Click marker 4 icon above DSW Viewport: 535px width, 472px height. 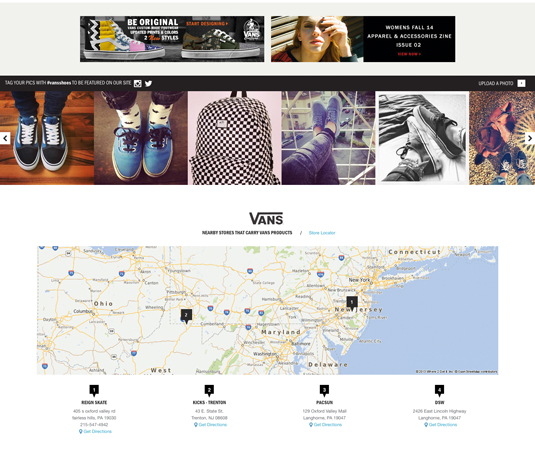click(439, 390)
